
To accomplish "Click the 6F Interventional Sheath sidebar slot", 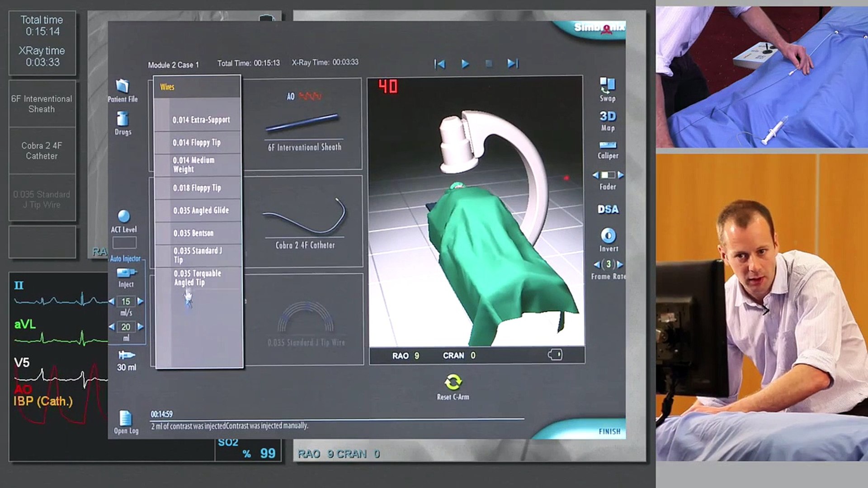I will [42, 104].
